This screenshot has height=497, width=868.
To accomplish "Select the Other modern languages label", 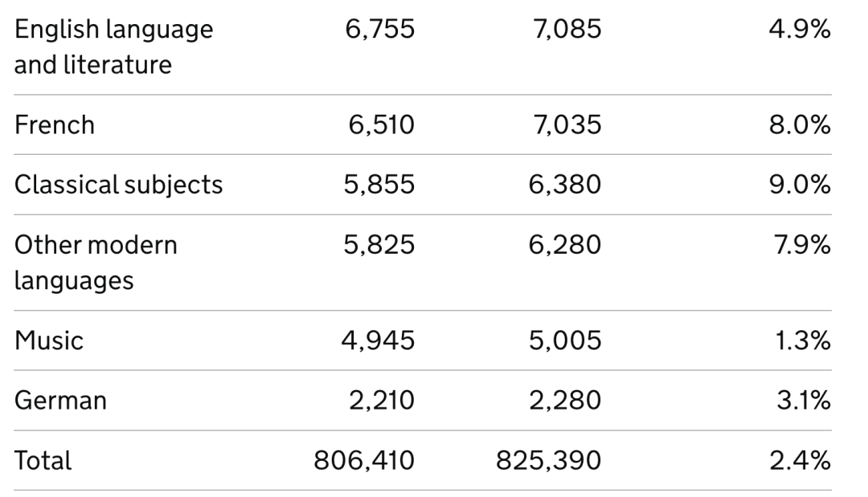I will point(96,263).
